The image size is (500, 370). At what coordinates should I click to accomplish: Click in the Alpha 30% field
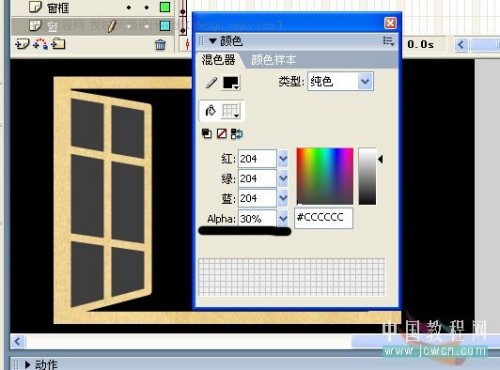pyautogui.click(x=257, y=218)
